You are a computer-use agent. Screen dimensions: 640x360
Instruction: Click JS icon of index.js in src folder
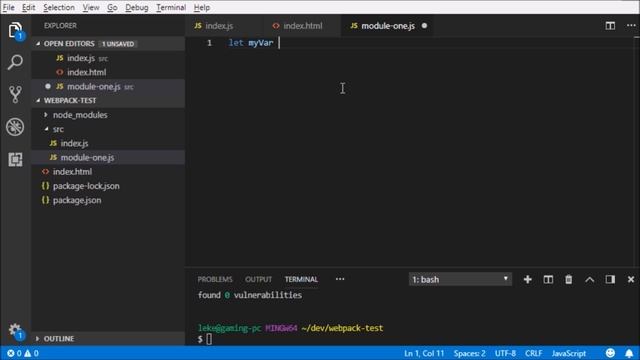click(x=53, y=143)
